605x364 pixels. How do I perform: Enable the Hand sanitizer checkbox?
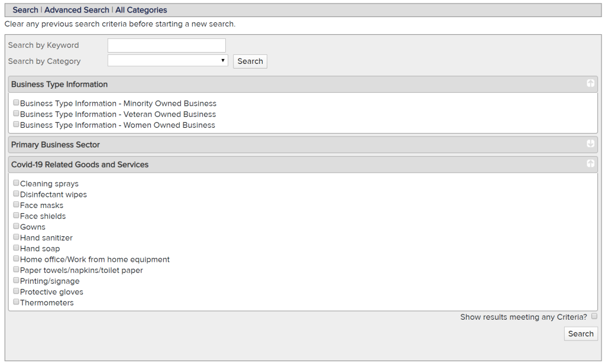click(16, 237)
